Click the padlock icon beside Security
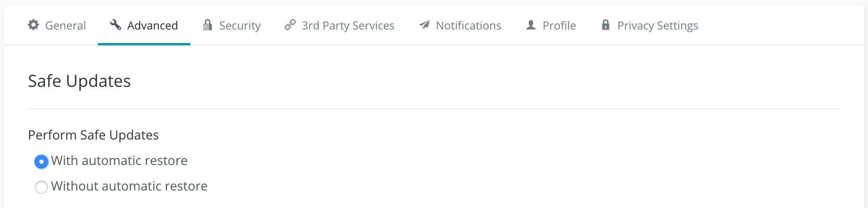The width and height of the screenshot is (868, 208). 207,25
